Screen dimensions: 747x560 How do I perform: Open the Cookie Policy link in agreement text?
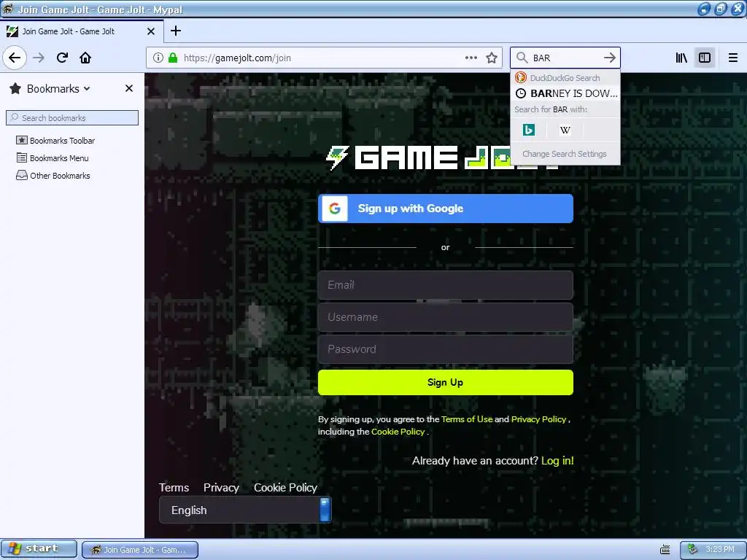tap(398, 432)
